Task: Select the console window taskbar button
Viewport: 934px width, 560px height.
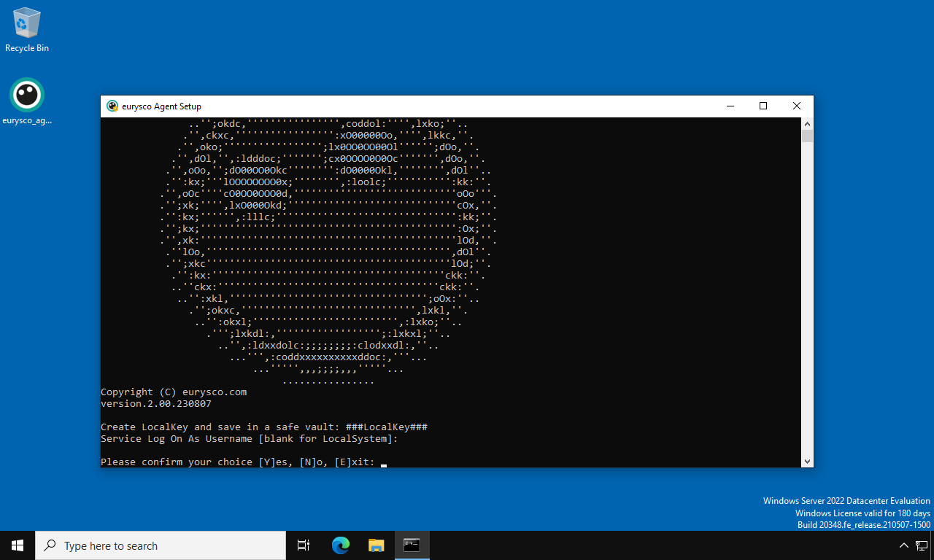Action: pos(412,545)
